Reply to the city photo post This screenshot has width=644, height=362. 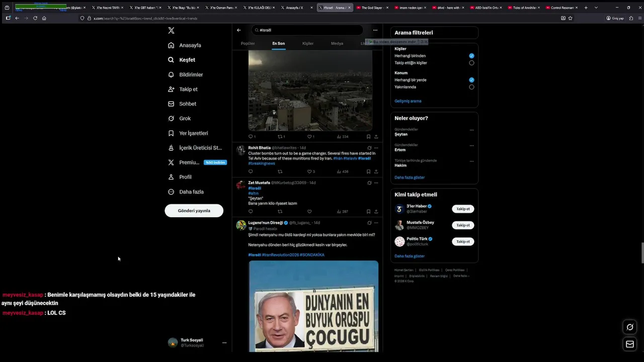click(252, 137)
